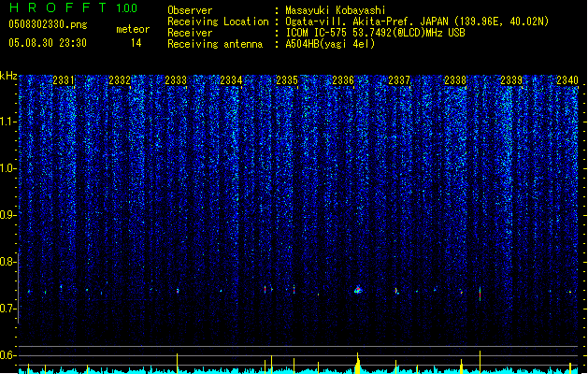
Task: Click the yellow intensity spike below the 2333 marker
Action: pyautogui.click(x=177, y=363)
